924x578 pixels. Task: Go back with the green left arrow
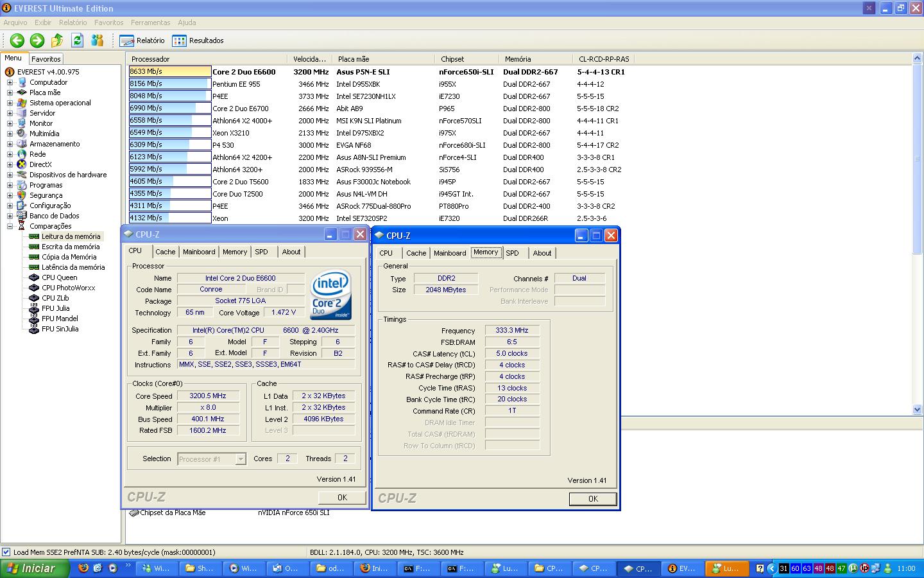pos(17,40)
